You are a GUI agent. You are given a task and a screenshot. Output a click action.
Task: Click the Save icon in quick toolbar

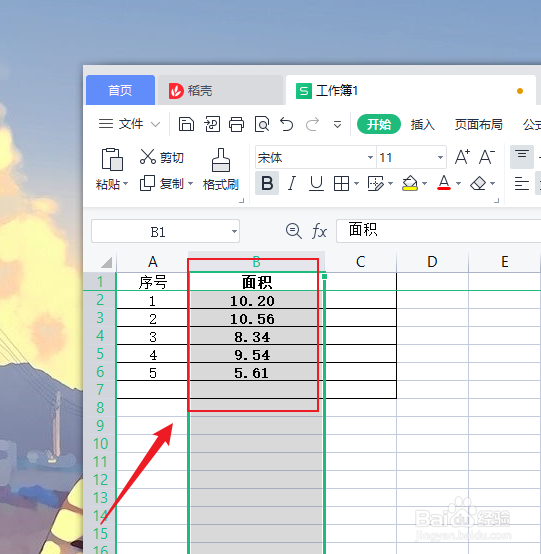tap(186, 124)
